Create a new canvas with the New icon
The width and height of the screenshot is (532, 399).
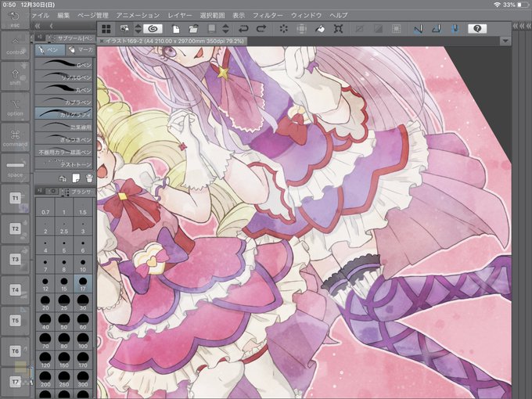coord(176,29)
